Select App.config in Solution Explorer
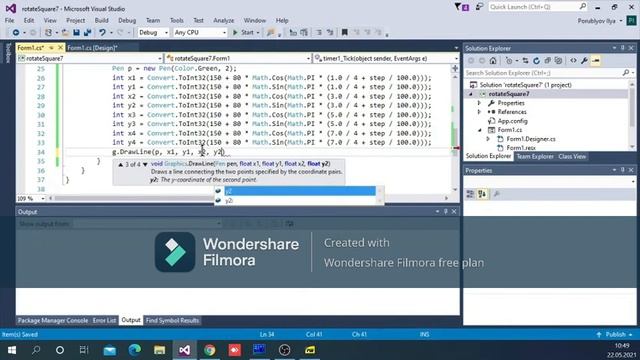 [x=513, y=121]
